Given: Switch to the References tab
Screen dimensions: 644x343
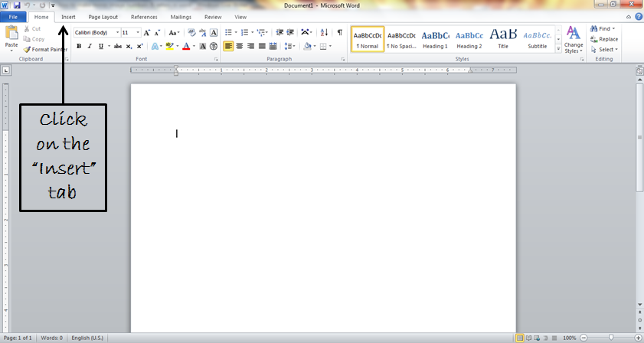Looking at the screenshot, I should coord(144,17).
